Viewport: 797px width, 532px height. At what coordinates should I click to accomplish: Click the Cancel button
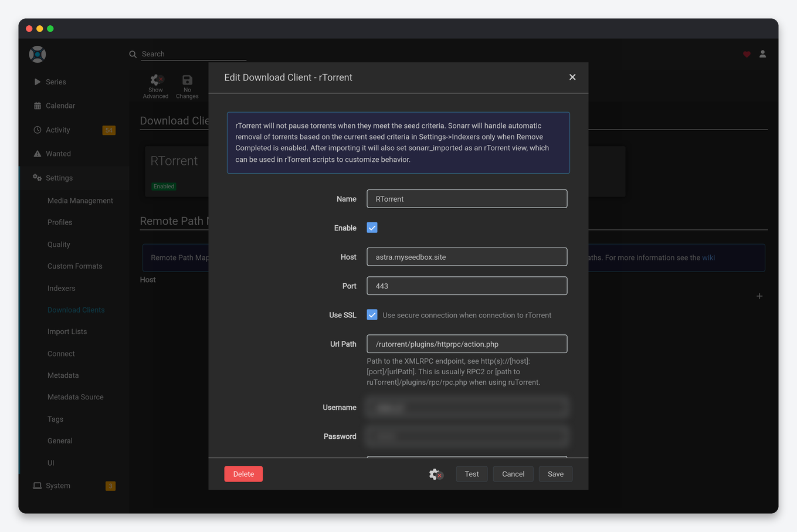513,474
